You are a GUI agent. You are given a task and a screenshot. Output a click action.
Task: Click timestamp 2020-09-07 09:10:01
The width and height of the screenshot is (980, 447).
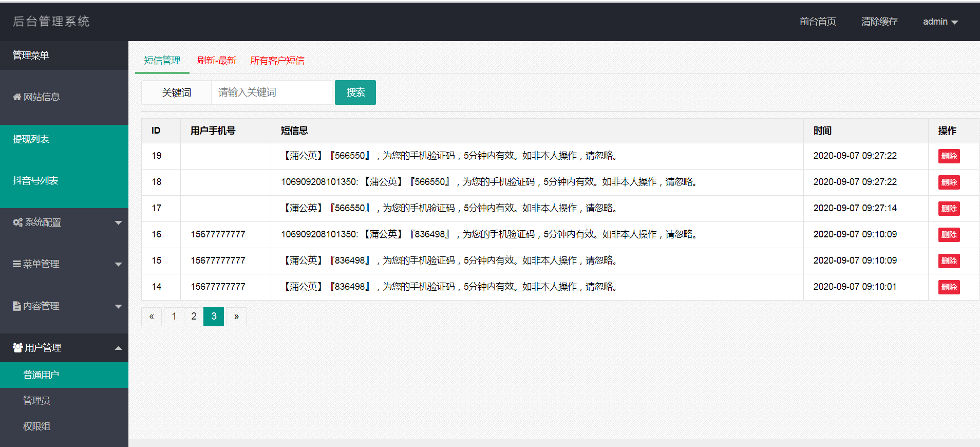point(855,287)
